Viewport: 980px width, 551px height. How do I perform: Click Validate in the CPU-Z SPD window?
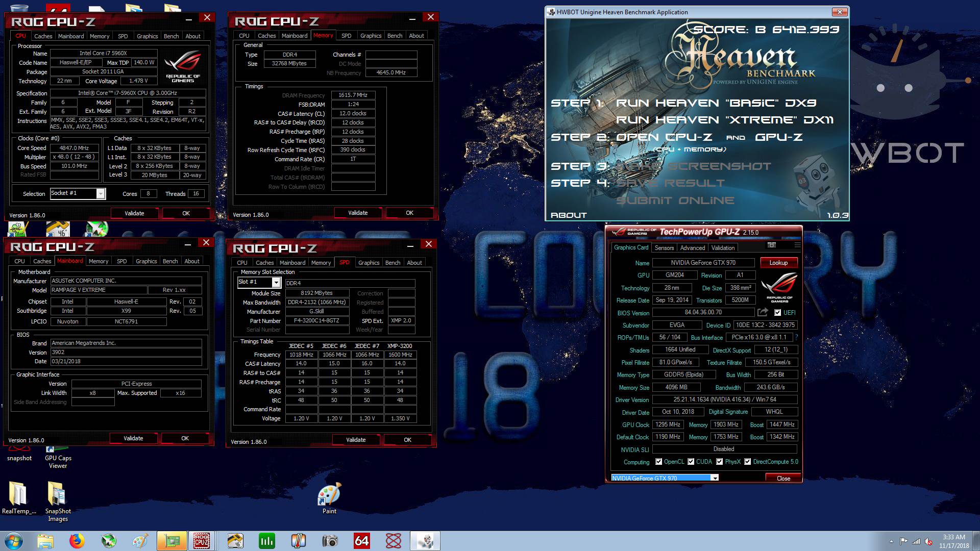pos(356,440)
